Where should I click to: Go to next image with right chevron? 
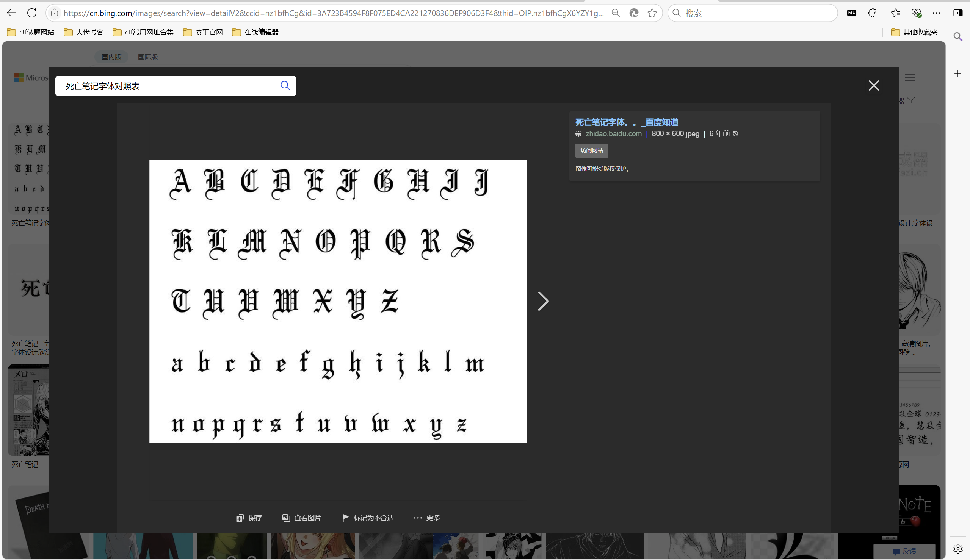click(543, 301)
